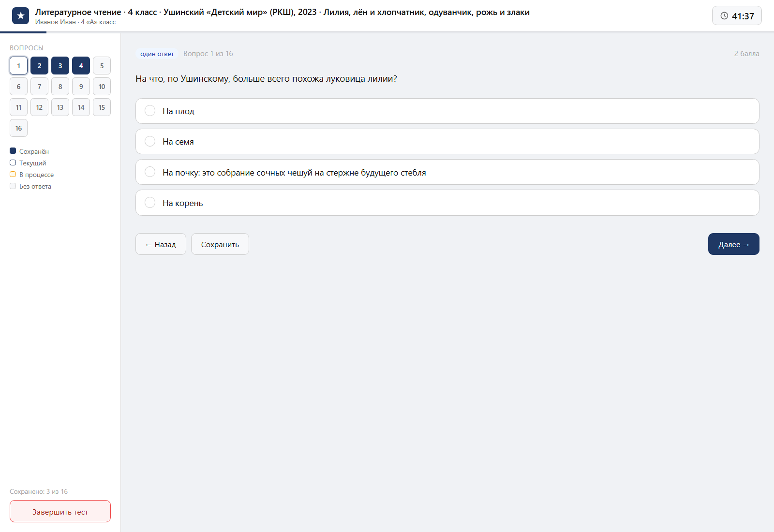The height and width of the screenshot is (532, 774).
Task: Jump to question 16
Action: click(x=18, y=128)
